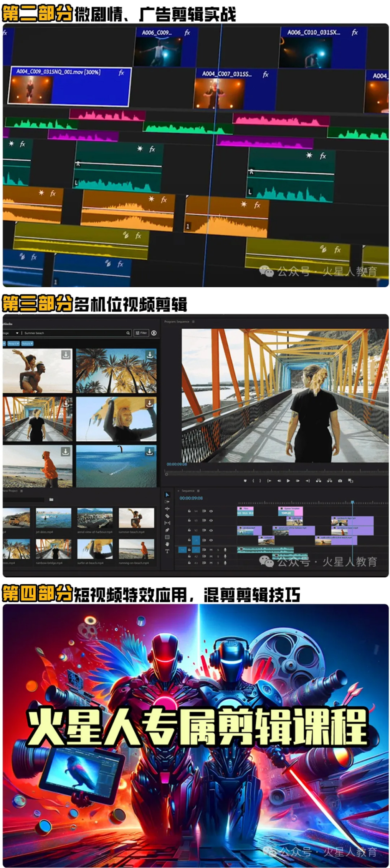Open the user account icon in stock panel

click(x=154, y=333)
